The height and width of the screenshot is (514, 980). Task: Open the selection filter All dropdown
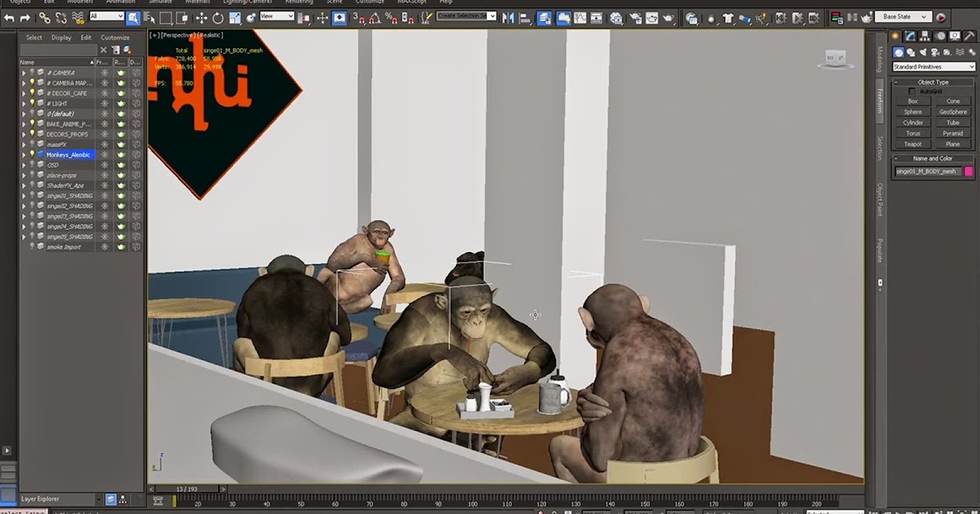coord(106,16)
